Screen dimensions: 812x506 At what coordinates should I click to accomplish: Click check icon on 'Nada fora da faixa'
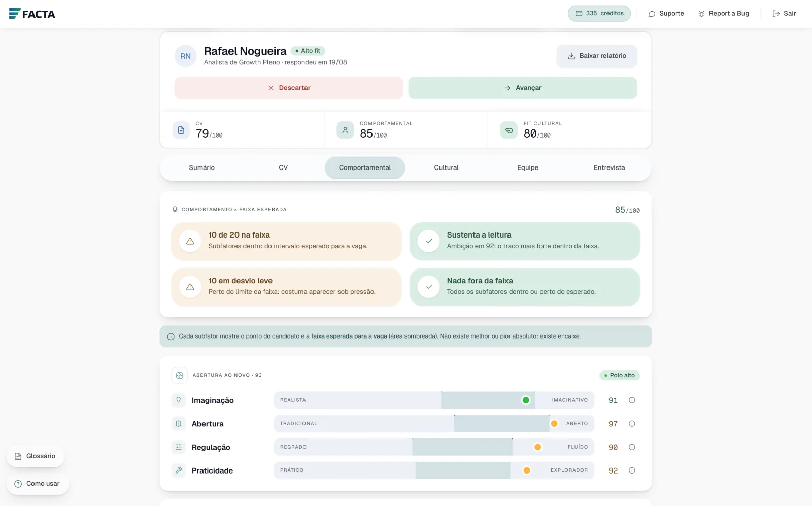(x=429, y=287)
